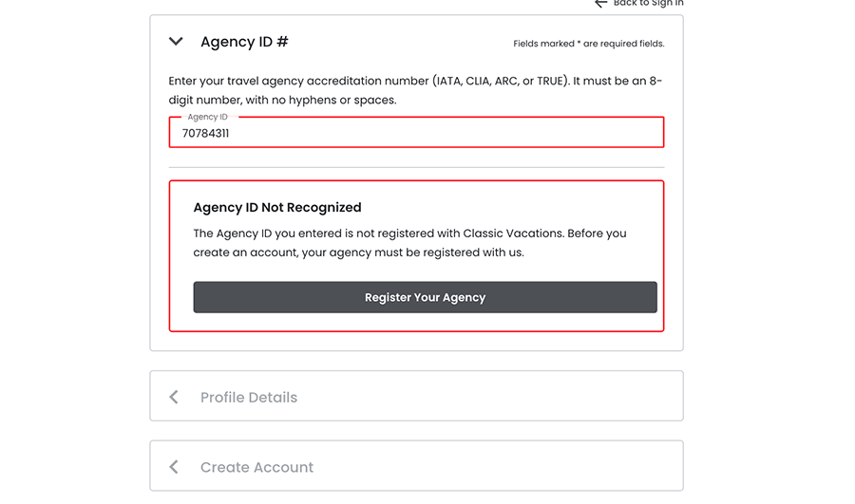Follow the Back to Sign In link
Screen dimensions: 855x504
point(648,4)
